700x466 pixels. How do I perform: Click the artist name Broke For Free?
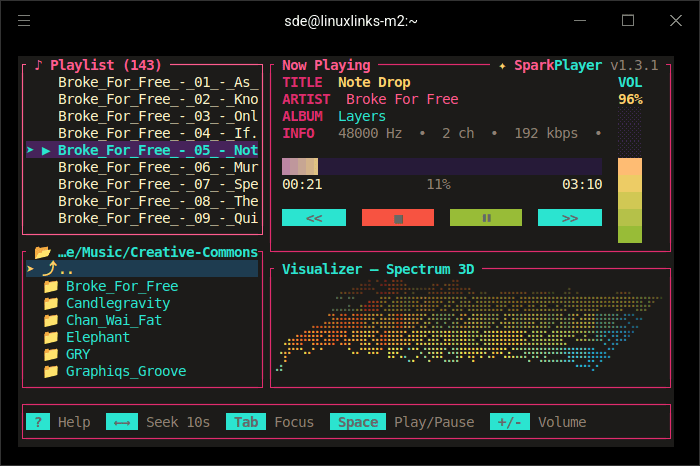coord(402,99)
